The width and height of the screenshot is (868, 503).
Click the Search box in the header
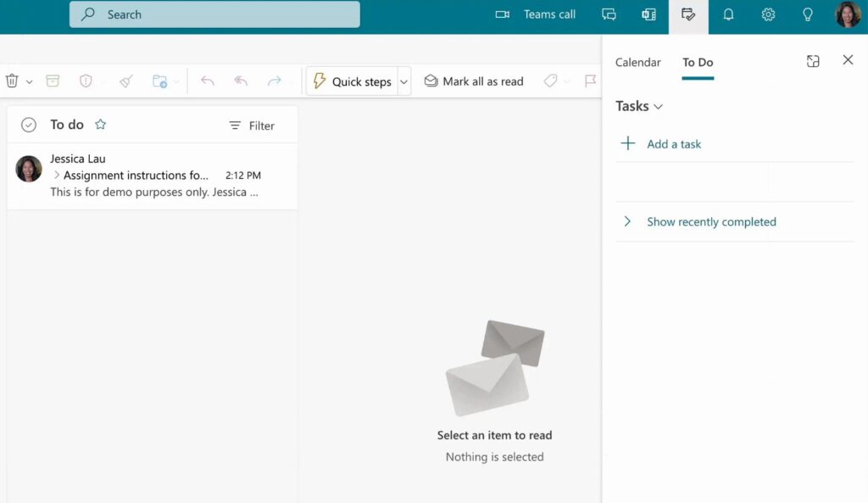pyautogui.click(x=214, y=14)
